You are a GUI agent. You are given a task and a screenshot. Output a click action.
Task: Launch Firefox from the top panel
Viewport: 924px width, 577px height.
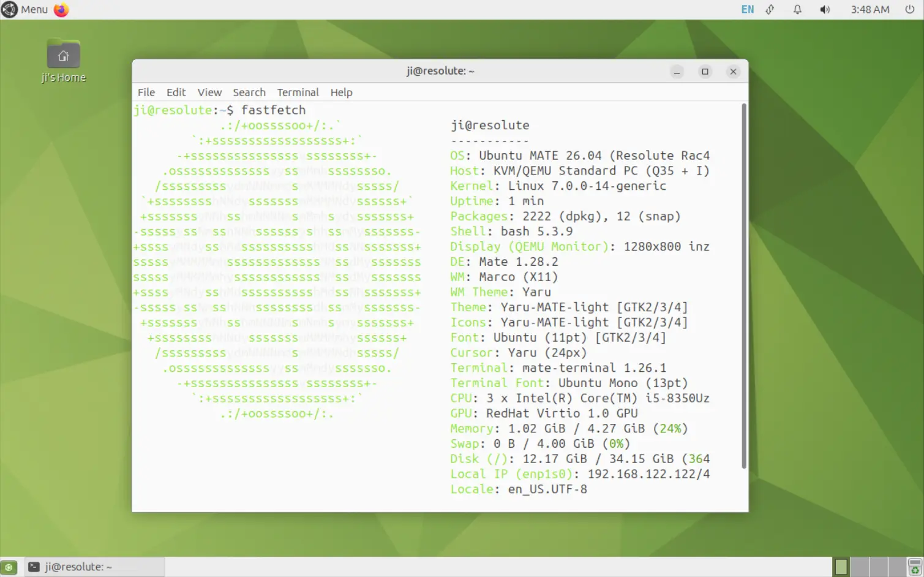click(x=61, y=10)
